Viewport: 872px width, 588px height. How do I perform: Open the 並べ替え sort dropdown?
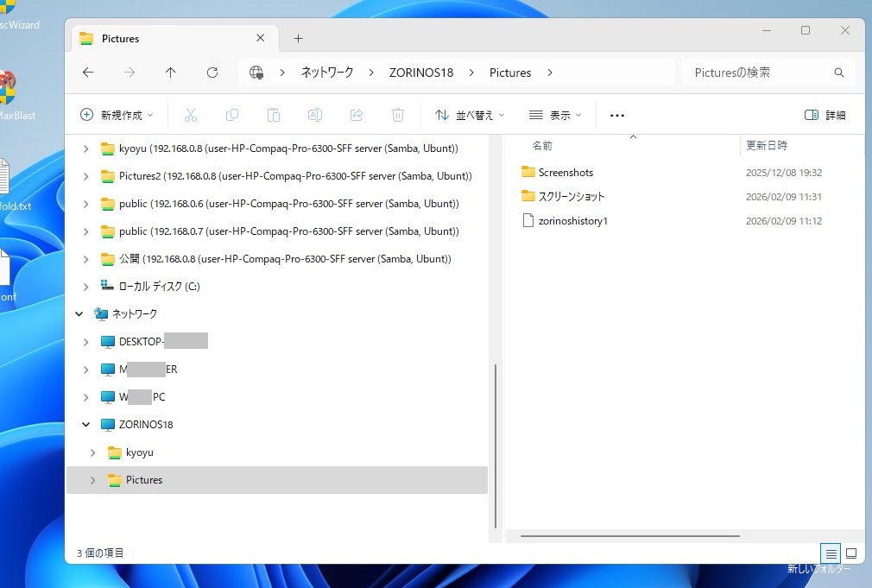click(x=470, y=115)
